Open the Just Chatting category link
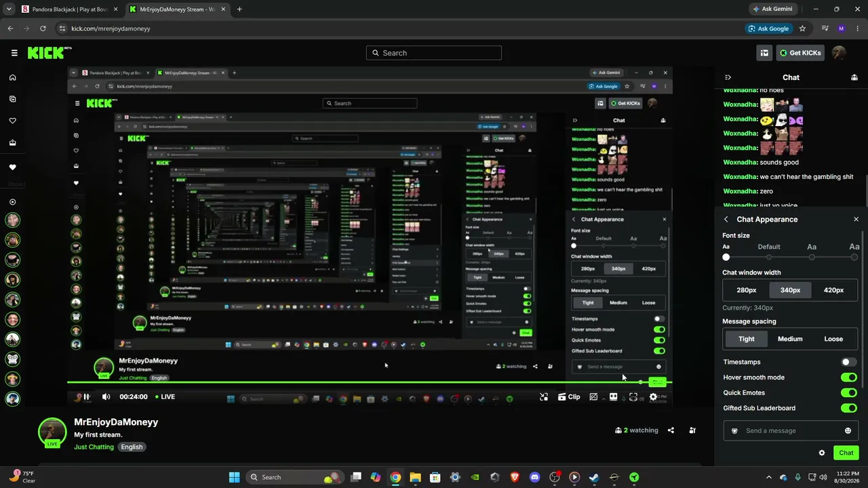The height and width of the screenshot is (488, 868). click(94, 447)
